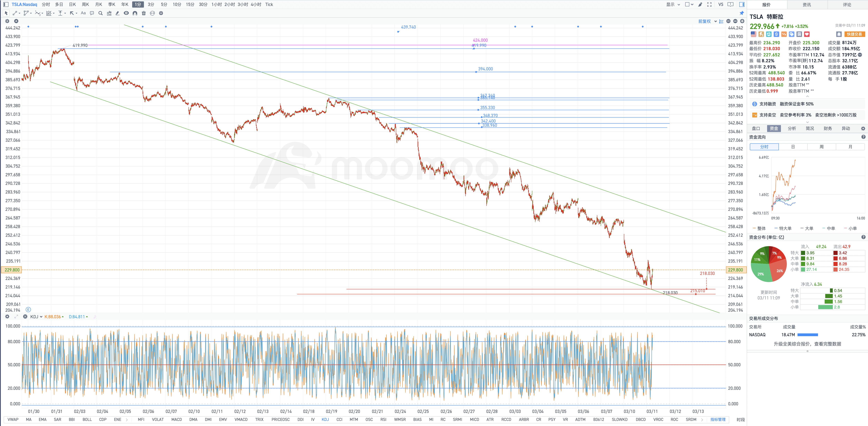The image size is (868, 426).
Task: Switch to the Tick chart
Action: point(269,4)
